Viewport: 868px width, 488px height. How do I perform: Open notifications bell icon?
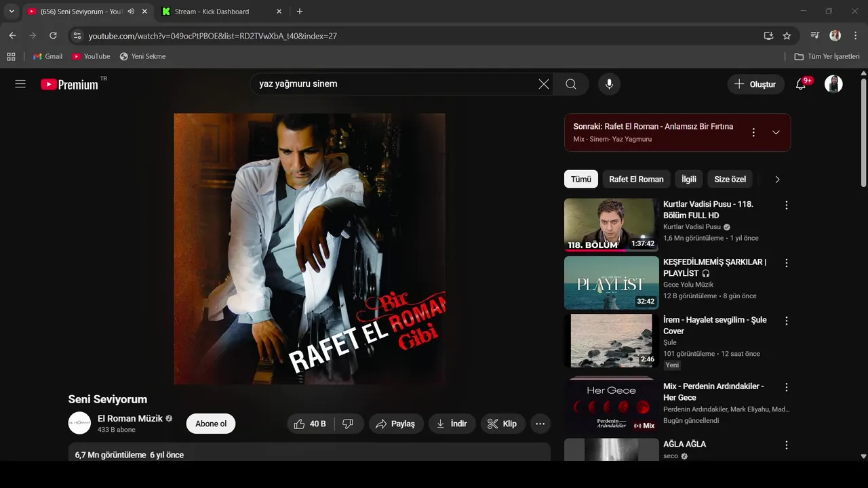click(801, 84)
